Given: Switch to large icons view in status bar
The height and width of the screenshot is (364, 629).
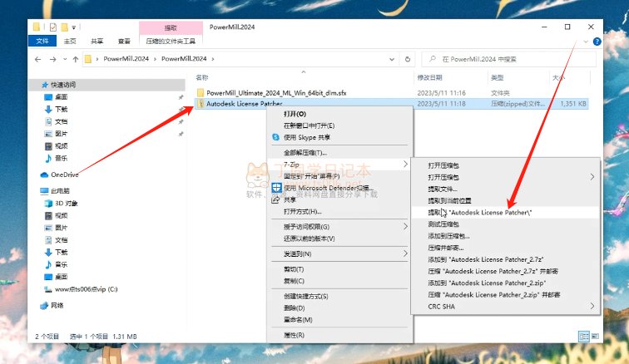Looking at the screenshot, I should point(595,336).
